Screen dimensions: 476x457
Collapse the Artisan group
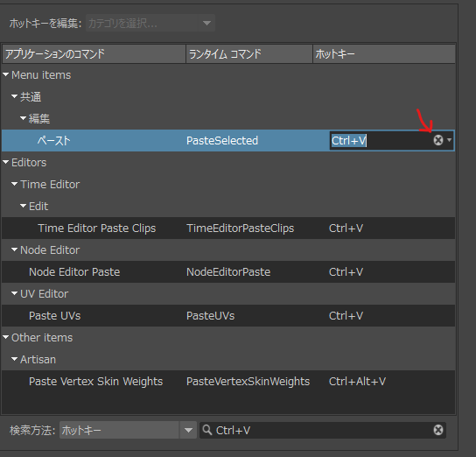(14, 359)
